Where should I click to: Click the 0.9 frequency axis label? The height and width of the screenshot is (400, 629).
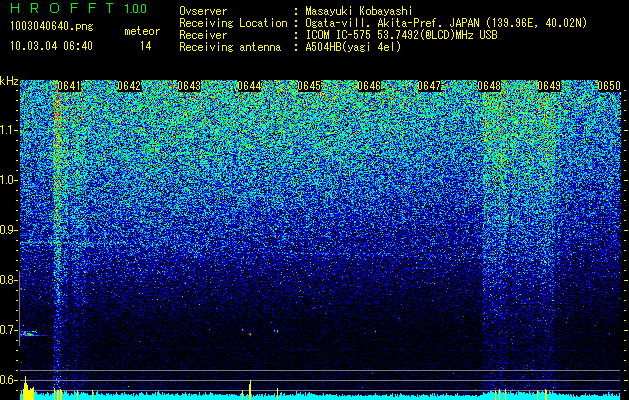pos(8,230)
